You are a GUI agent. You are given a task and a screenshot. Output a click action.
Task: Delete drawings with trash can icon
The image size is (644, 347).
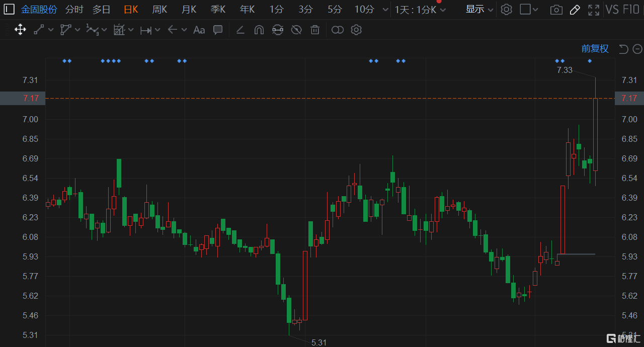[x=315, y=30]
